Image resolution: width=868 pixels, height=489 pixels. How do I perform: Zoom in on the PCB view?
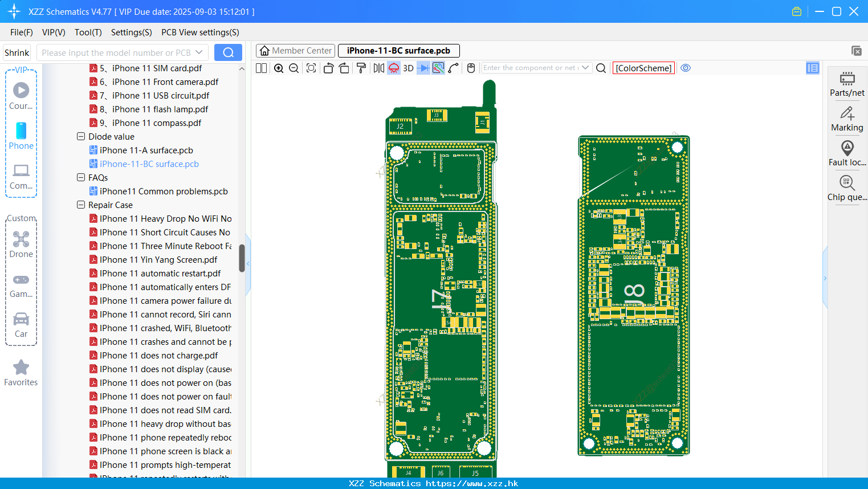[x=279, y=68]
